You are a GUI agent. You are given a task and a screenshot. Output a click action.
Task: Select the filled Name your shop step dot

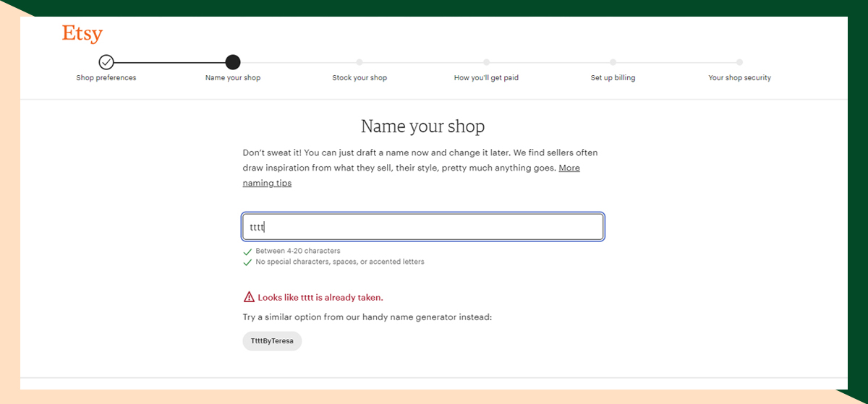point(233,62)
